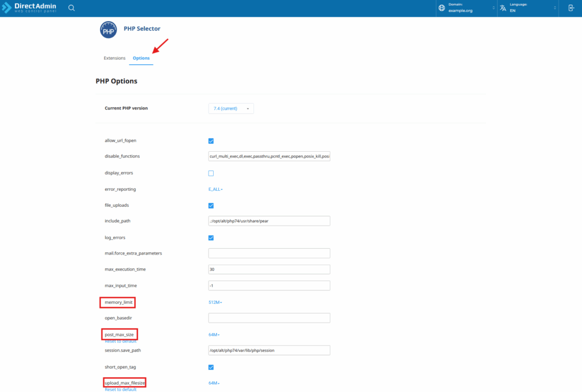Viewport: 582px width, 392px height.
Task: Disable the allow_url_fopen checkbox
Action: point(211,140)
